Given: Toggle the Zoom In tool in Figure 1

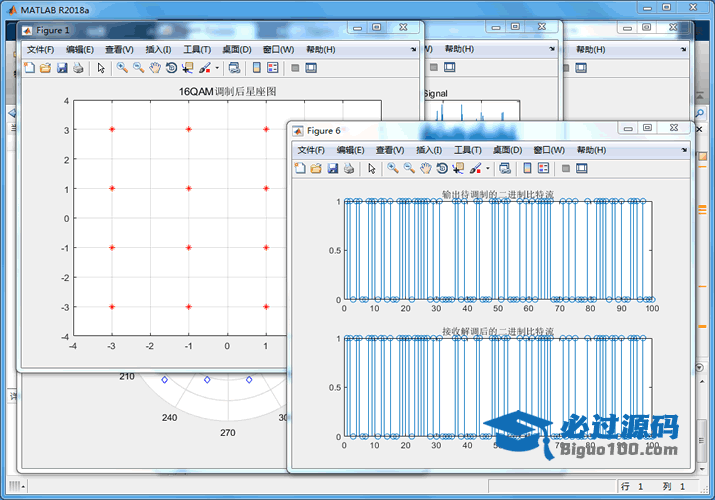Looking at the screenshot, I should (x=122, y=68).
